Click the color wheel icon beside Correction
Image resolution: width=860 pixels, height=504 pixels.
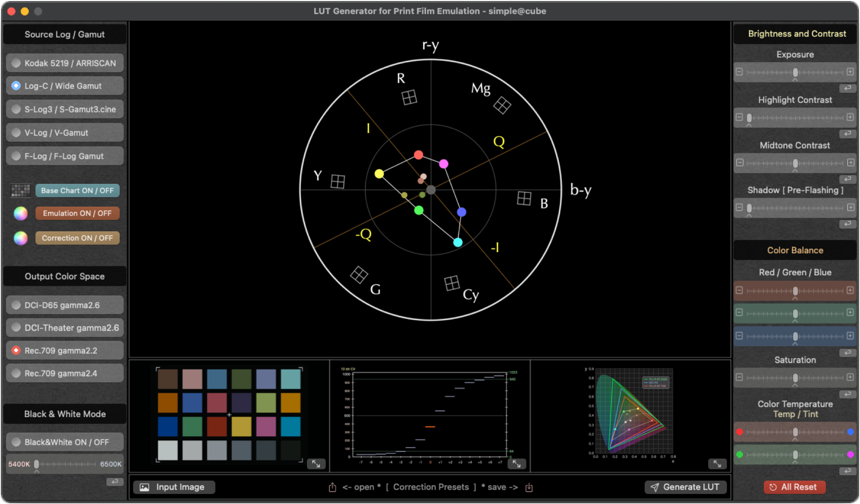pyautogui.click(x=20, y=238)
